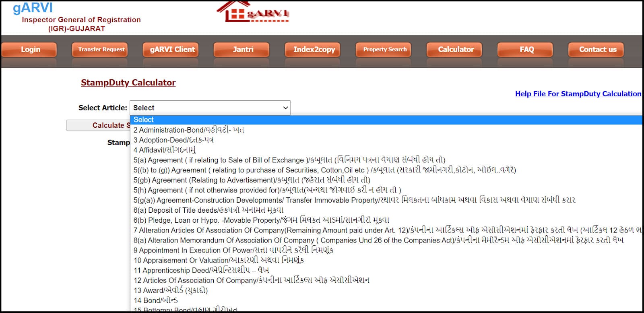644x313 pixels.
Task: Select 6(a) Deposit of Title deeds option
Action: coord(208,210)
